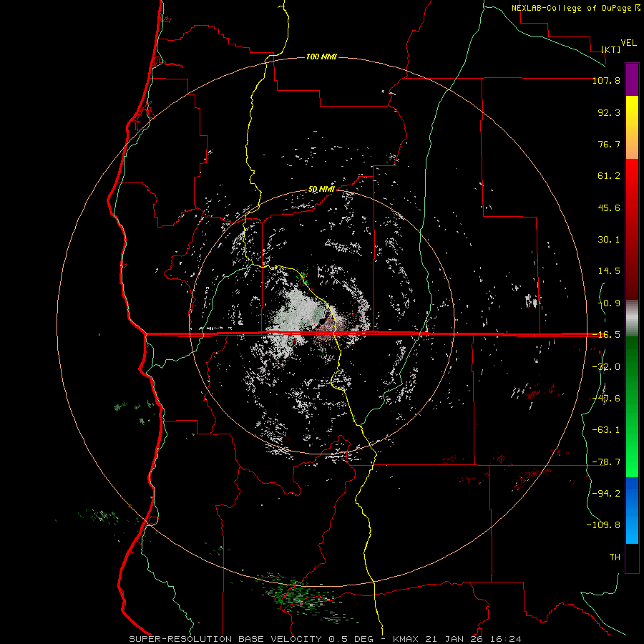Click the -16.5 scale value

coord(606,335)
